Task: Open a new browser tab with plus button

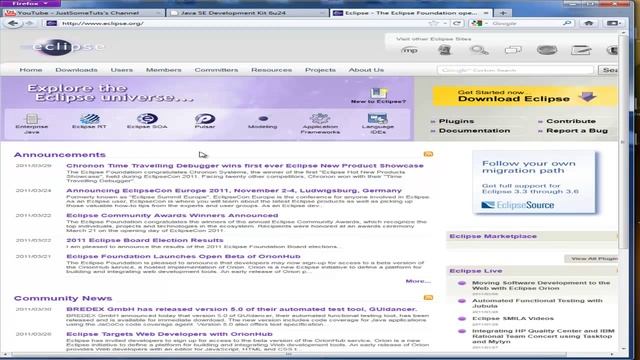Action: pyautogui.click(x=503, y=13)
